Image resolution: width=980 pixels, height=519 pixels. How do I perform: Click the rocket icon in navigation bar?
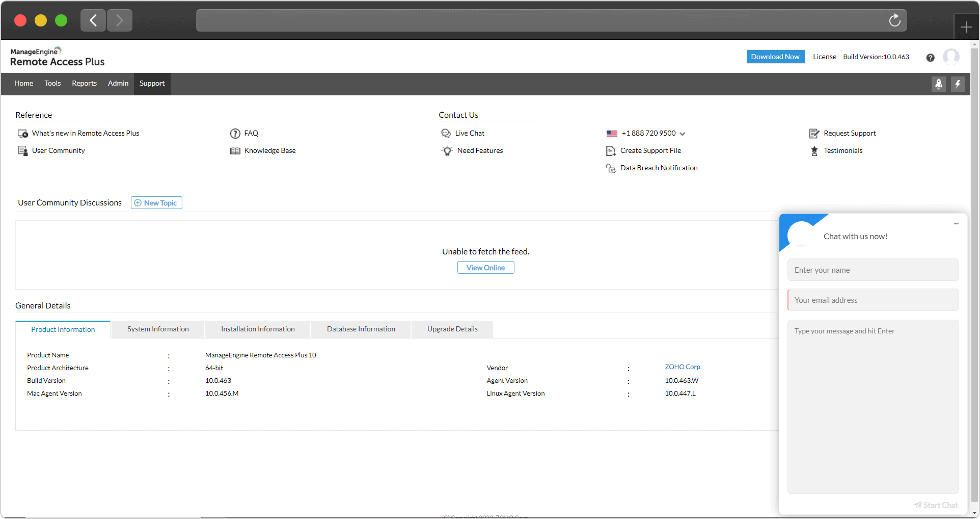[x=938, y=84]
